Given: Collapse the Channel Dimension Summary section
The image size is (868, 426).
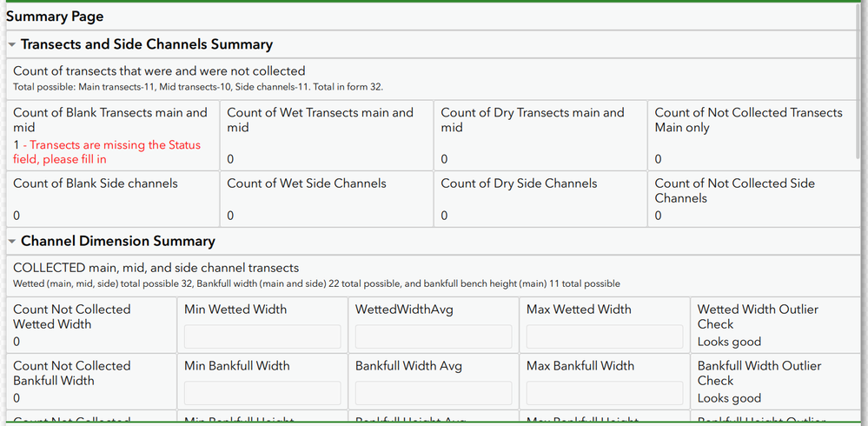Looking at the screenshot, I should click(x=12, y=241).
